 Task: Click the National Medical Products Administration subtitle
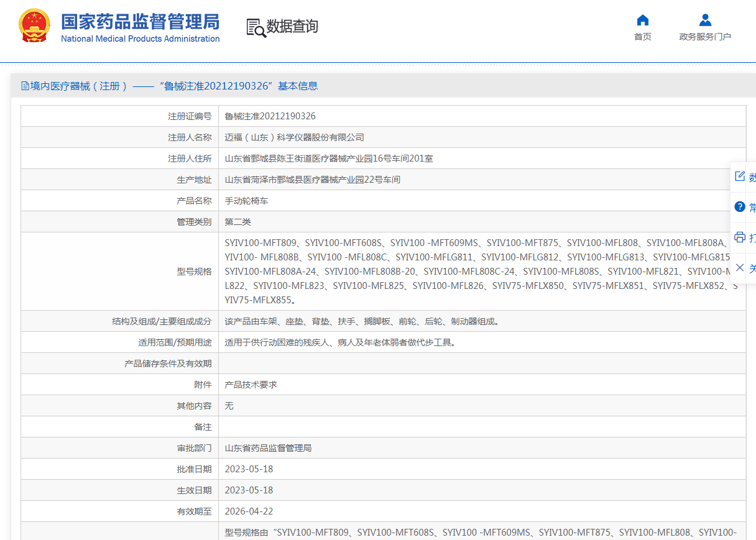tap(140, 39)
